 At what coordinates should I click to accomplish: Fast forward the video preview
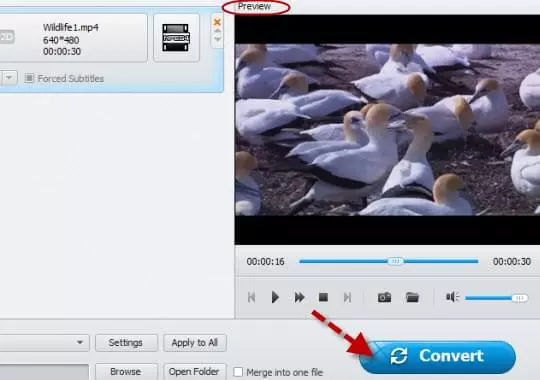299,297
